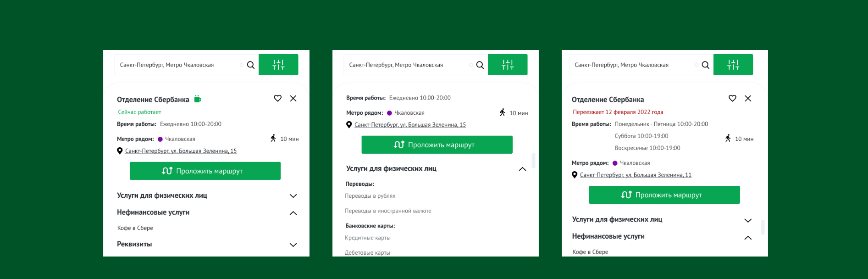Expand Услуги для физических лиц in the left panel
The width and height of the screenshot is (868, 279).
(x=293, y=196)
